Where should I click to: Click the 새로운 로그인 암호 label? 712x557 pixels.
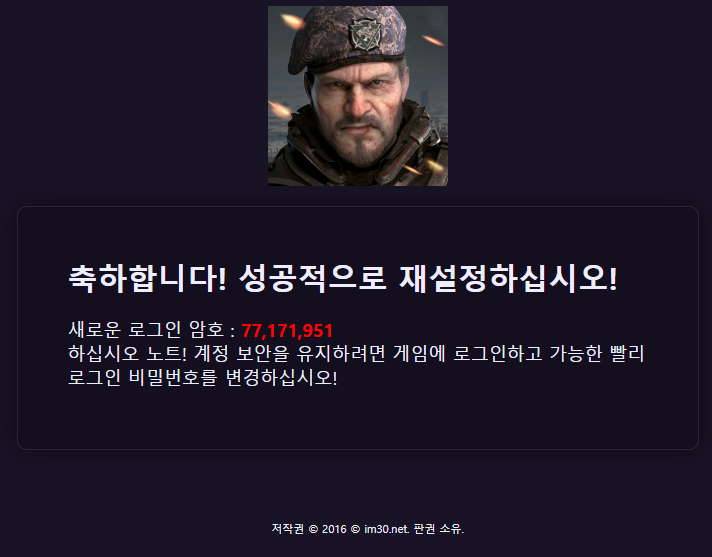point(146,330)
